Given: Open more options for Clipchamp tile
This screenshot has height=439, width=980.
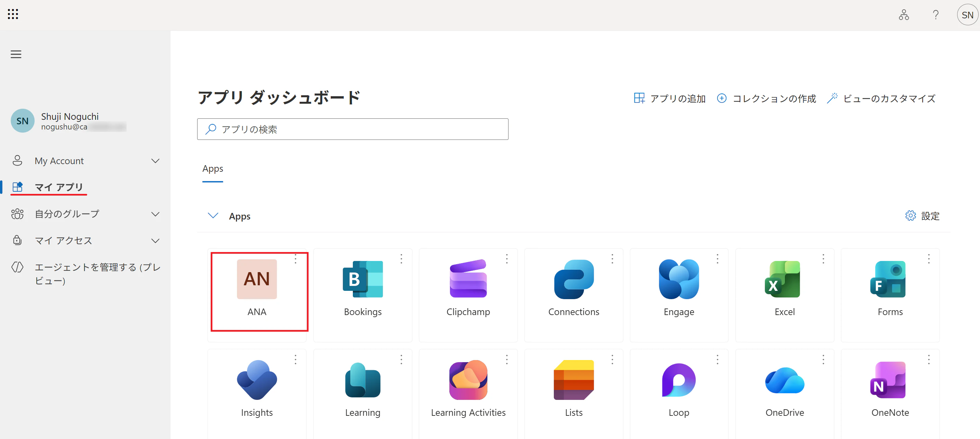Looking at the screenshot, I should (506, 259).
